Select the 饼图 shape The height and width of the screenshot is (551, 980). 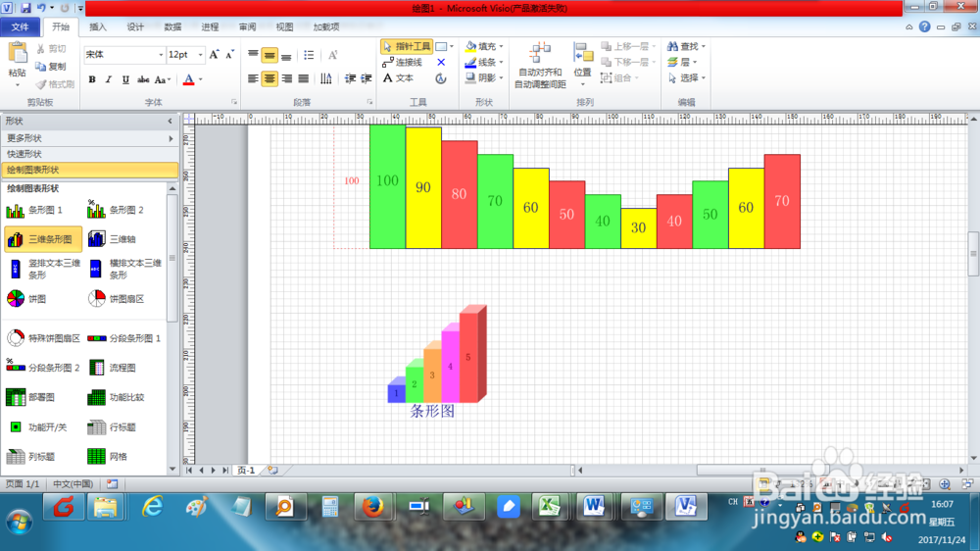[x=26, y=299]
